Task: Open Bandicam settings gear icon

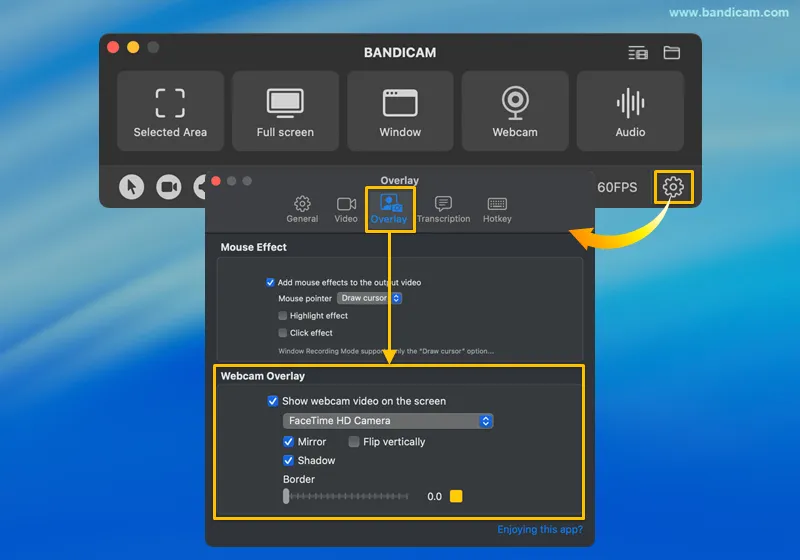Action: tap(673, 187)
